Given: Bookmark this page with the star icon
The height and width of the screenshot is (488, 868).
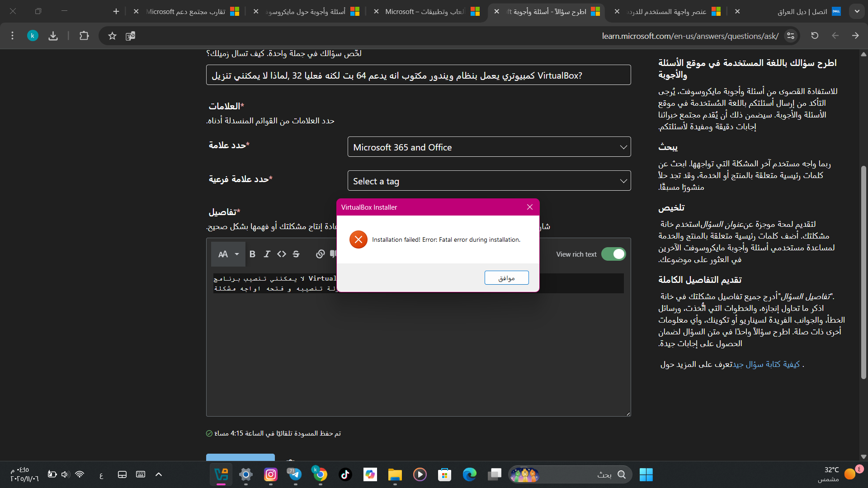Looking at the screenshot, I should click(x=112, y=36).
